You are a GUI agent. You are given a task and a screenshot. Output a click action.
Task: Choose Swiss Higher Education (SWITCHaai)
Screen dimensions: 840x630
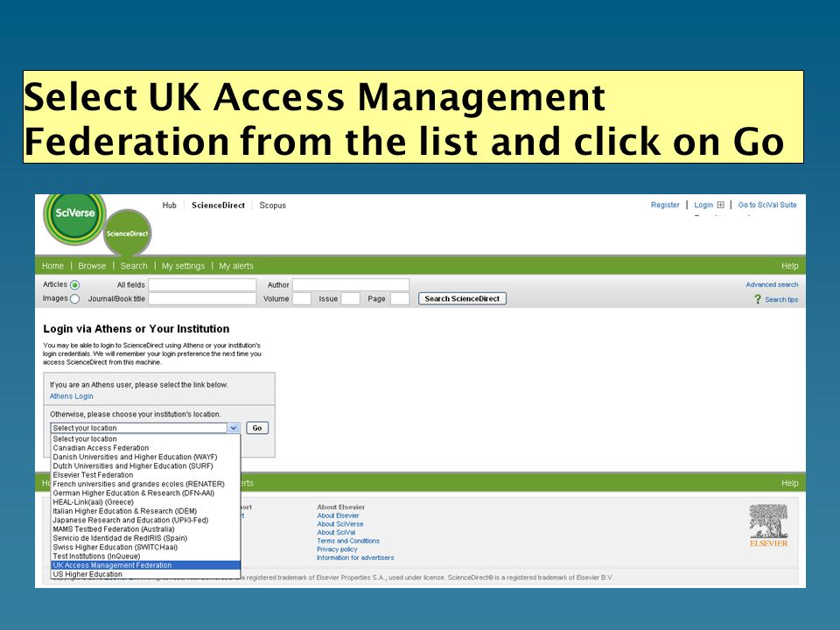[146, 547]
